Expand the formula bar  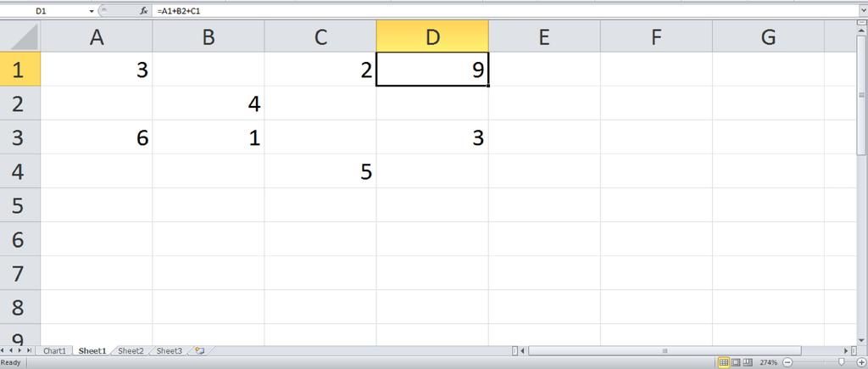click(x=862, y=10)
